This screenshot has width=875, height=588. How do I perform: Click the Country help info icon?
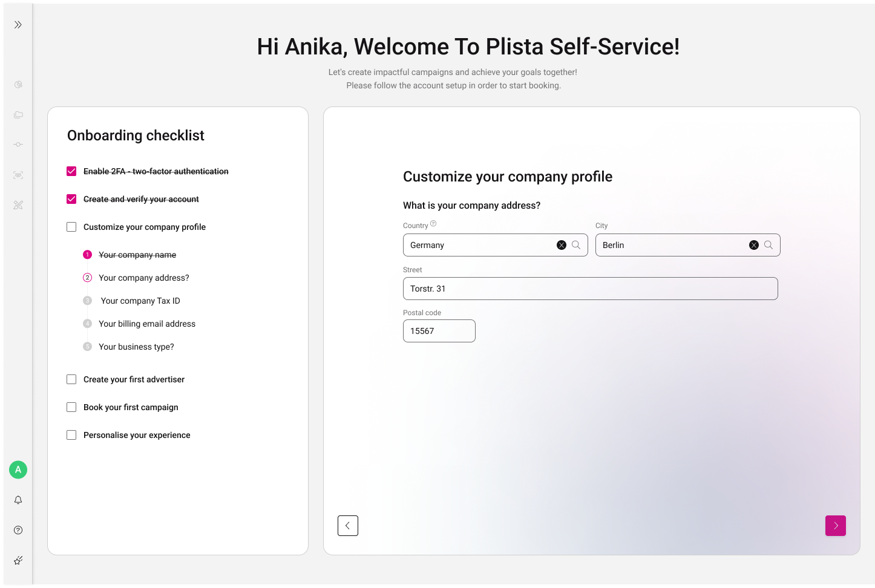pyautogui.click(x=433, y=224)
